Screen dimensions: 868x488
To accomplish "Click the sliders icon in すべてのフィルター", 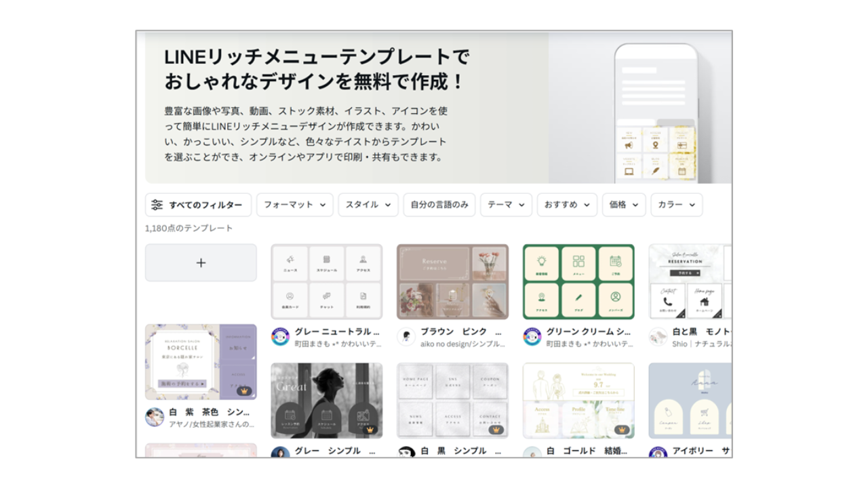I will (157, 205).
